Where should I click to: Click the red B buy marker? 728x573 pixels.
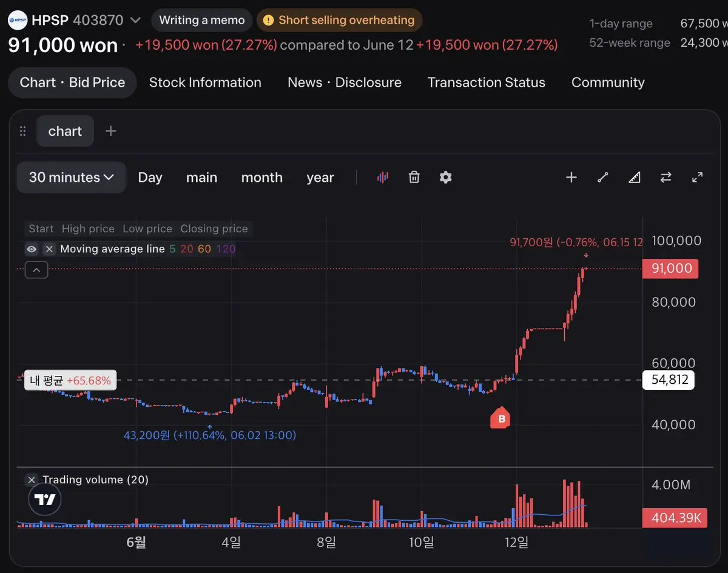pos(501,418)
